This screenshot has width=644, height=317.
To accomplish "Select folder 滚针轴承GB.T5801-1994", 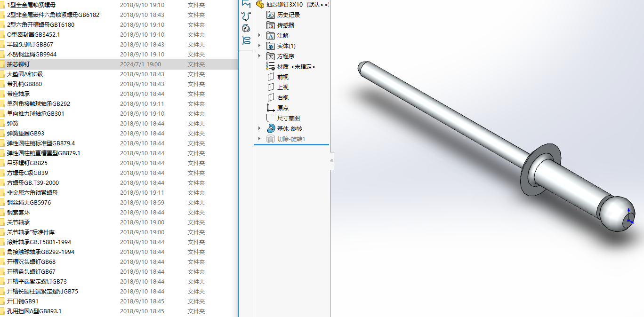I will coord(39,242).
